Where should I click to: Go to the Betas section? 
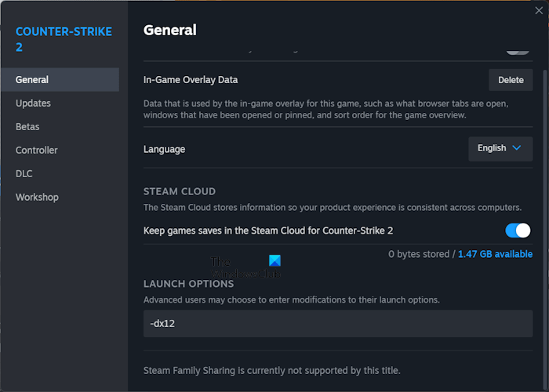(27, 126)
